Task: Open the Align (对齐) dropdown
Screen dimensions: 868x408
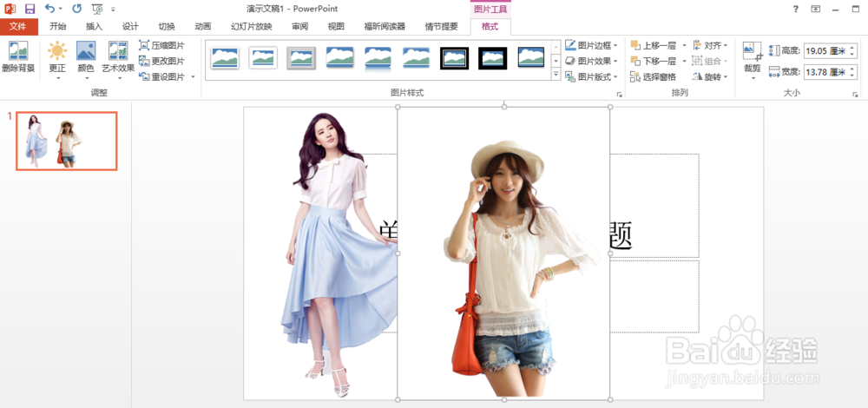Action: tap(710, 45)
